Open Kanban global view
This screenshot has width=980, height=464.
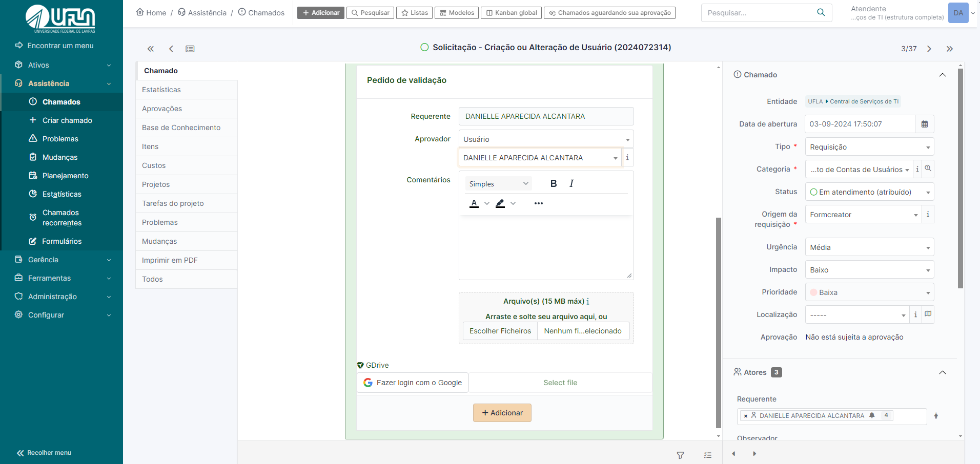[x=511, y=13]
